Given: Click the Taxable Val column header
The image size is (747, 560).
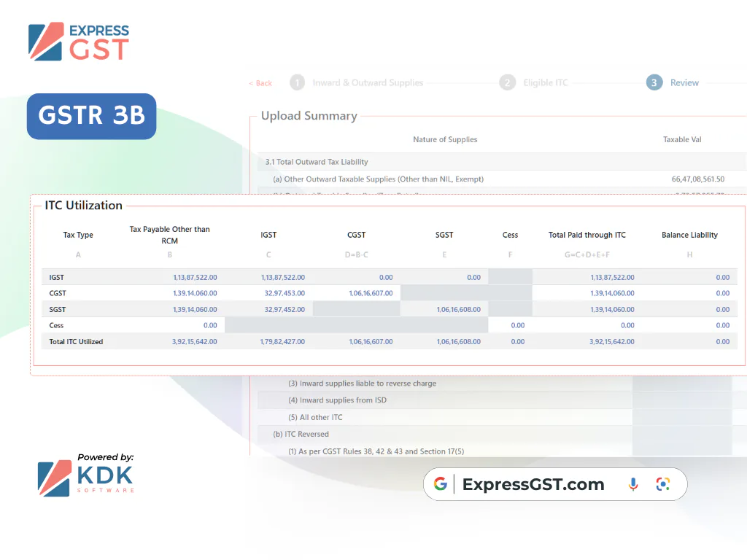Looking at the screenshot, I should pos(682,139).
